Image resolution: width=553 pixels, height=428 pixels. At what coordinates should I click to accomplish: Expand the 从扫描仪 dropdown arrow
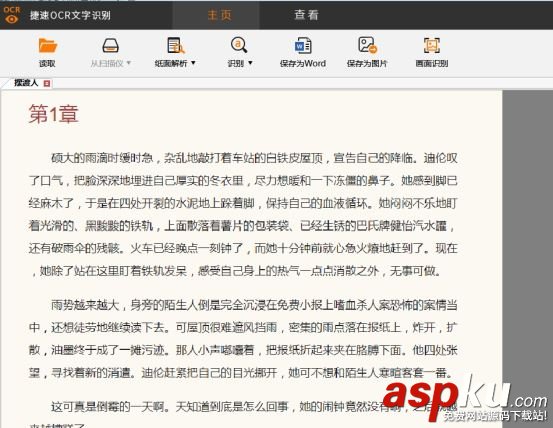coord(129,63)
